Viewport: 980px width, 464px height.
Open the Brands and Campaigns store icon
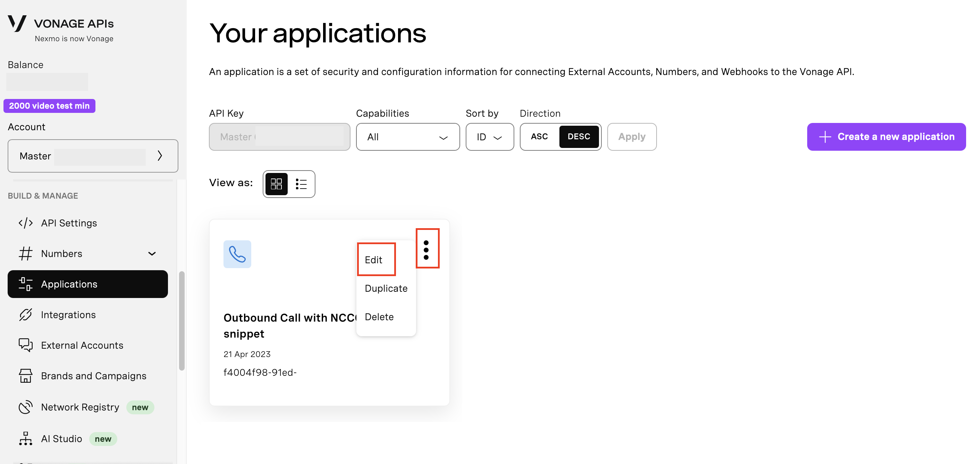(25, 376)
